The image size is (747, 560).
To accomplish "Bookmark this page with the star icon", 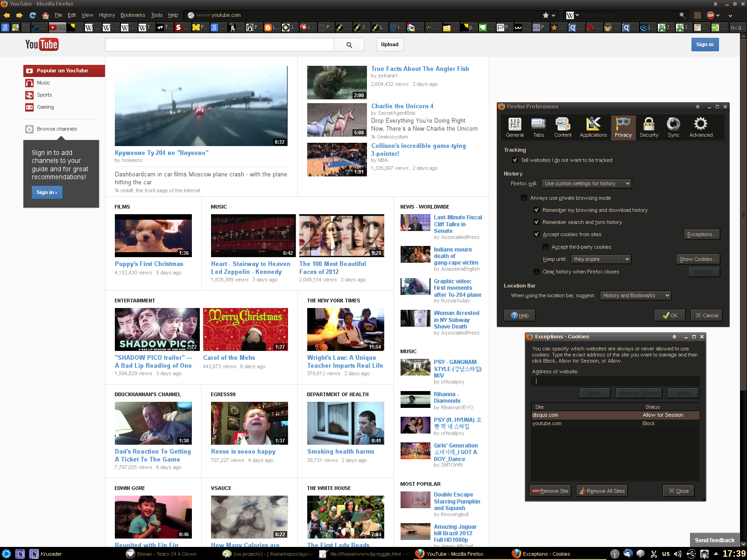I will pyautogui.click(x=545, y=15).
